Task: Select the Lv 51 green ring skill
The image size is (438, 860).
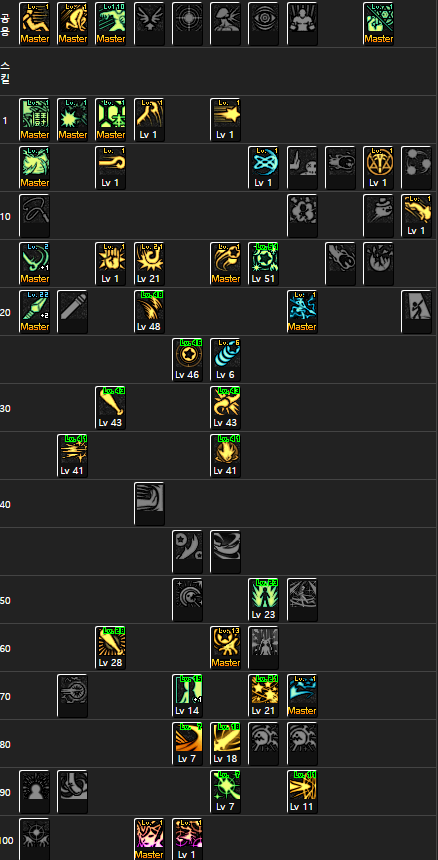Action: pyautogui.click(x=263, y=264)
